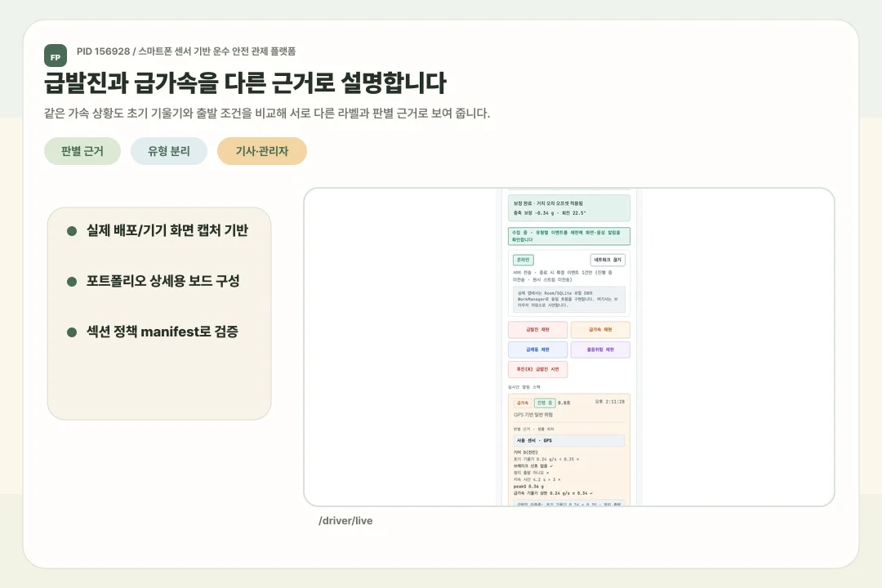This screenshot has width=882, height=588.
Task: Click the 수집 중 notice banner
Action: coord(568,236)
